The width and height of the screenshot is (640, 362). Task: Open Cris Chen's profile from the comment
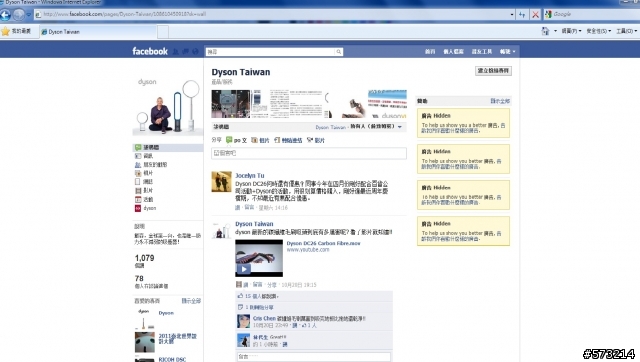click(264, 318)
